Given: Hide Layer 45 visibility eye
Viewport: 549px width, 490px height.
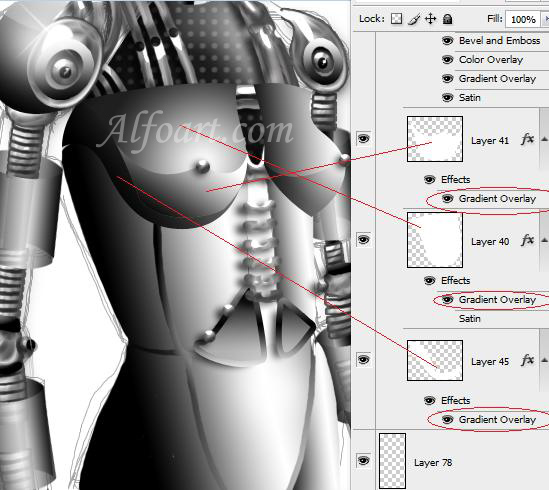Looking at the screenshot, I should 363,360.
